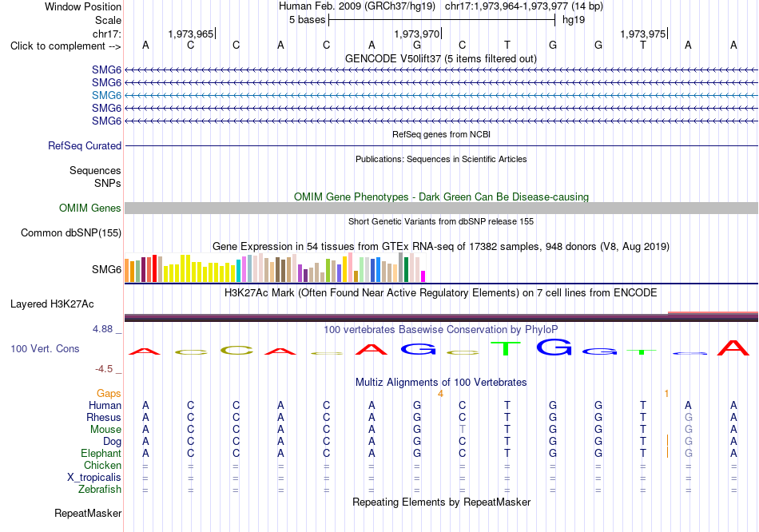This screenshot has height=532, width=759.
Task: Click the RepeatMasker track label
Action: [88, 513]
